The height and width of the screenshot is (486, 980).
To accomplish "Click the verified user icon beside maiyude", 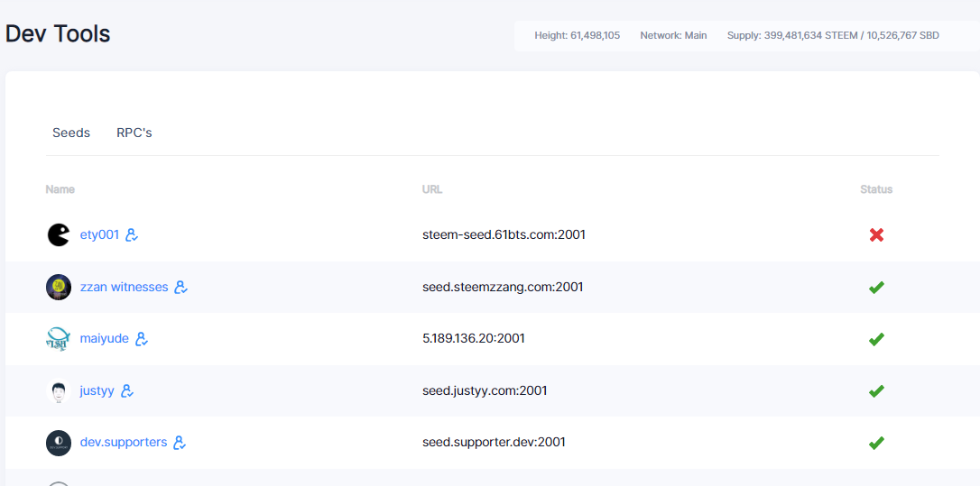I will click(142, 339).
